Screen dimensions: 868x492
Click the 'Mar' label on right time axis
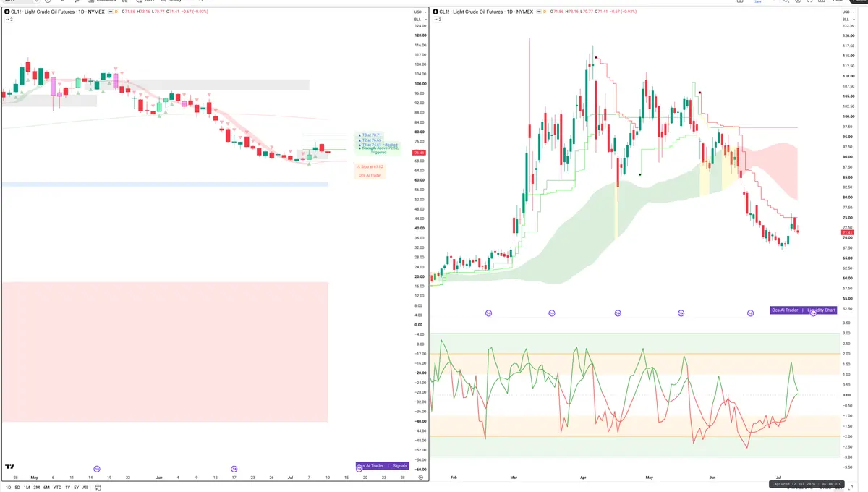514,478
